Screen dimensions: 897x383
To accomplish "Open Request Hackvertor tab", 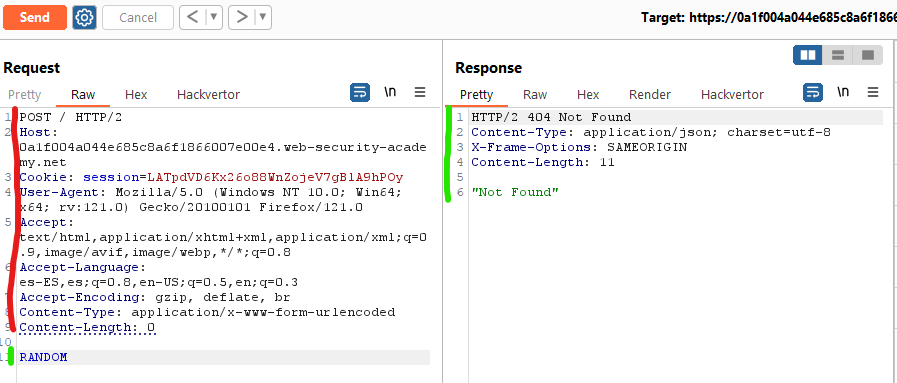I will point(208,95).
